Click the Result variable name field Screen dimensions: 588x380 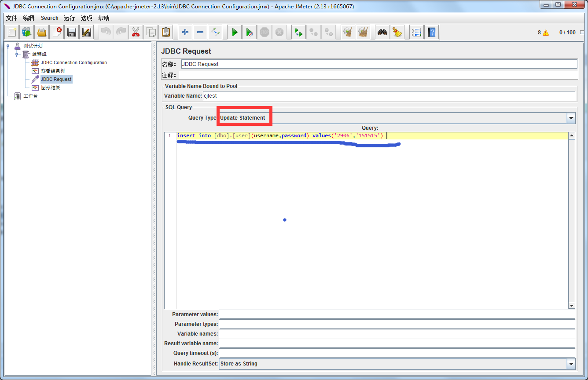[x=397, y=343]
